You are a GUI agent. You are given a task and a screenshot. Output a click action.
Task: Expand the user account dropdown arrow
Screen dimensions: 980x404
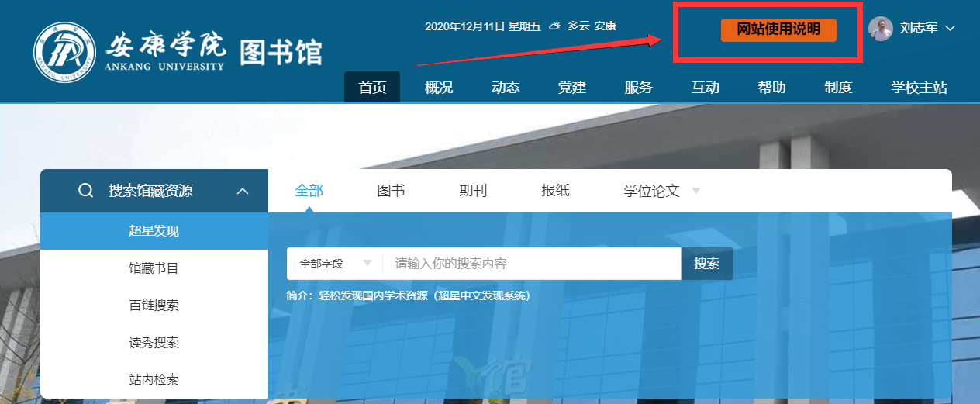coord(951,29)
